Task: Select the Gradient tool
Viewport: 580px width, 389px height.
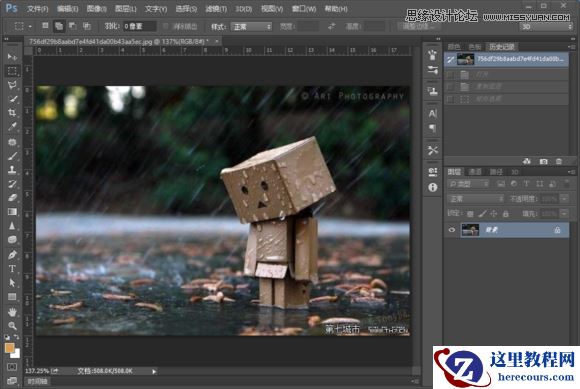Action: point(12,212)
